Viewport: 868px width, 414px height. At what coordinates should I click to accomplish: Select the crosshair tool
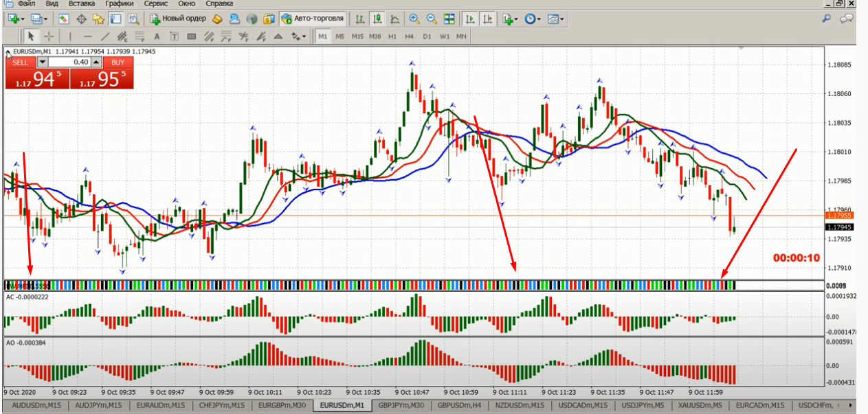[49, 36]
